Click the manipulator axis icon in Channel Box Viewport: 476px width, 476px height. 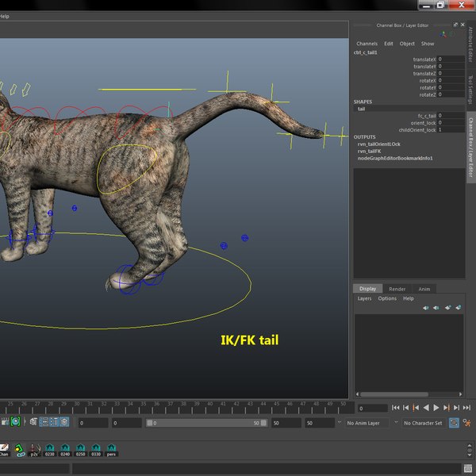[x=443, y=34]
